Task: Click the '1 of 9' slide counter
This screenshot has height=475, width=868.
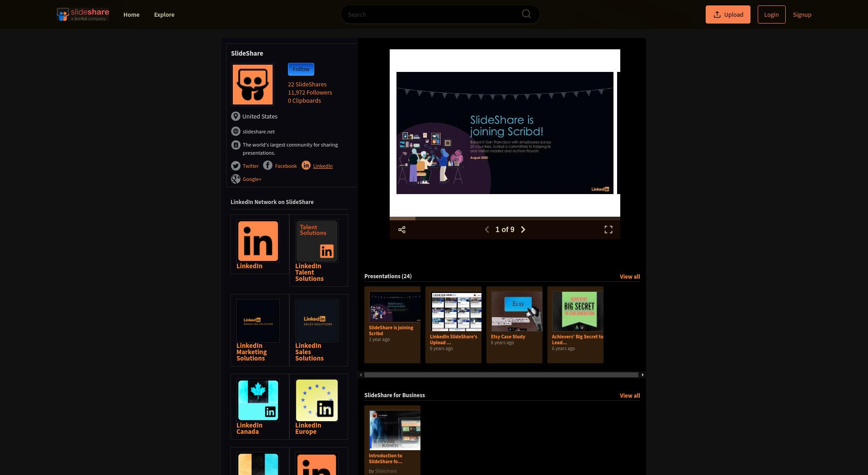Action: click(x=505, y=230)
